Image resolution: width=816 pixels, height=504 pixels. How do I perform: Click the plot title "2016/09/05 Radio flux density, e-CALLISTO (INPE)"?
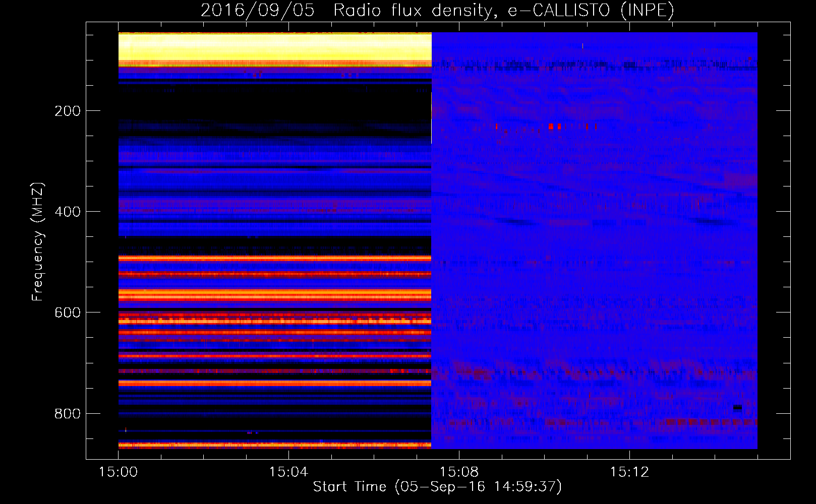click(437, 10)
